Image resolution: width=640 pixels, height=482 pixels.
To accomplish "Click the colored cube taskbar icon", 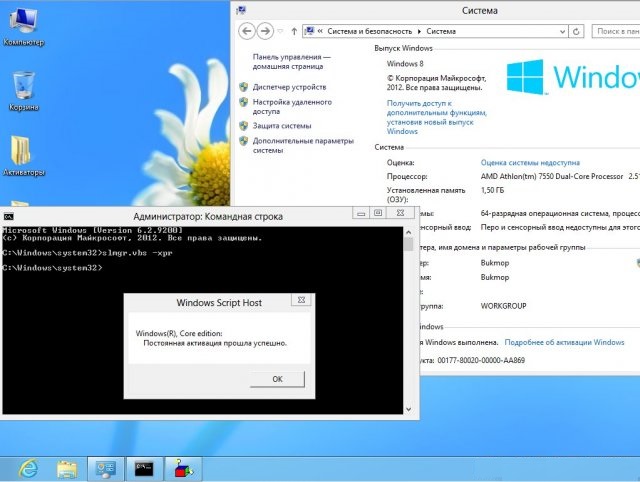I will (183, 469).
